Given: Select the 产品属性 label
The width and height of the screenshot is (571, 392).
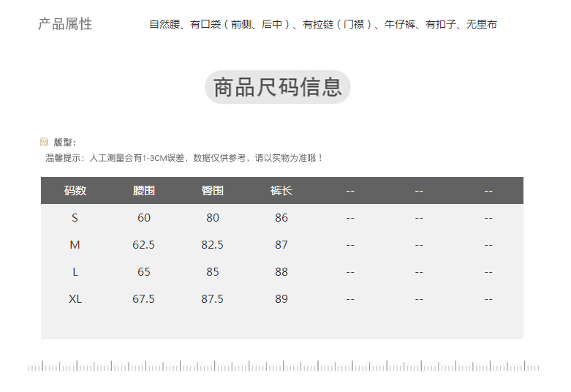Looking at the screenshot, I should click(65, 23).
